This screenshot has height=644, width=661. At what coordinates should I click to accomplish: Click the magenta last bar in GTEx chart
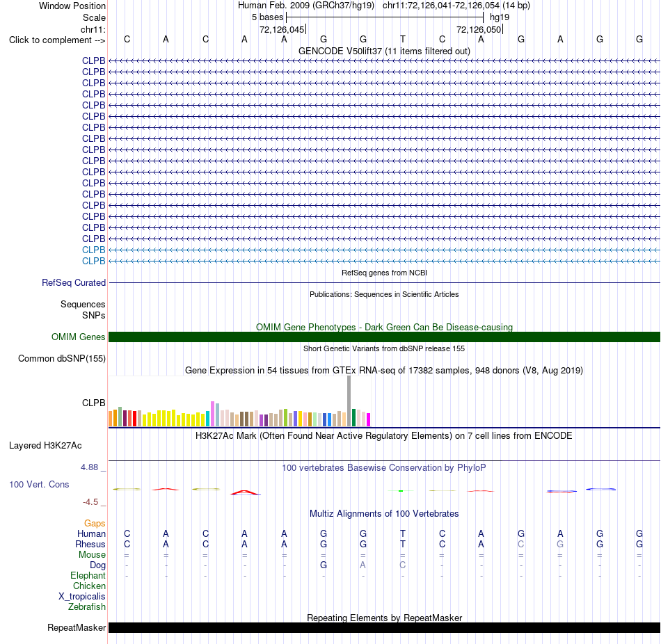tap(369, 420)
